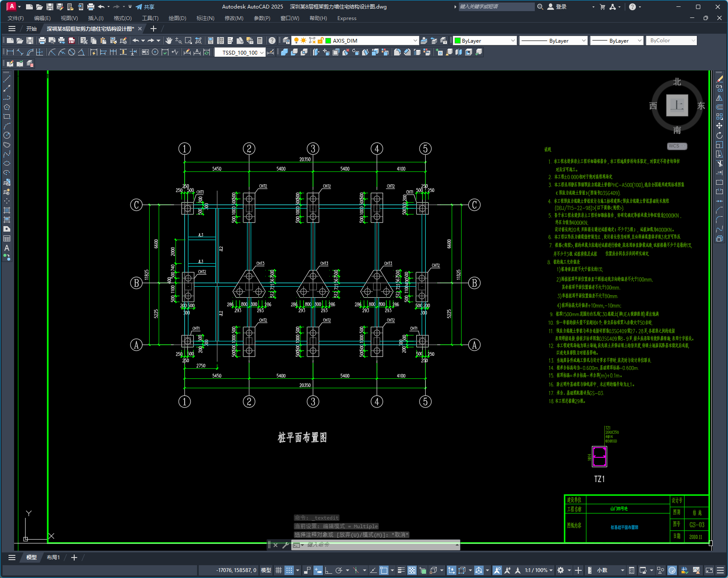This screenshot has height=578, width=728.
Task: Open the 标注(N) menu
Action: [x=205, y=18]
